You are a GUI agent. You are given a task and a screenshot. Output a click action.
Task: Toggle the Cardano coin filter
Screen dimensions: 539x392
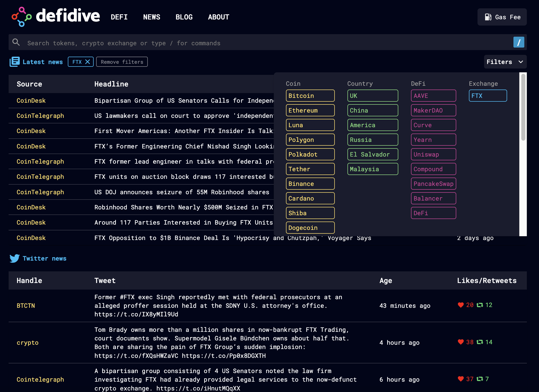(310, 198)
